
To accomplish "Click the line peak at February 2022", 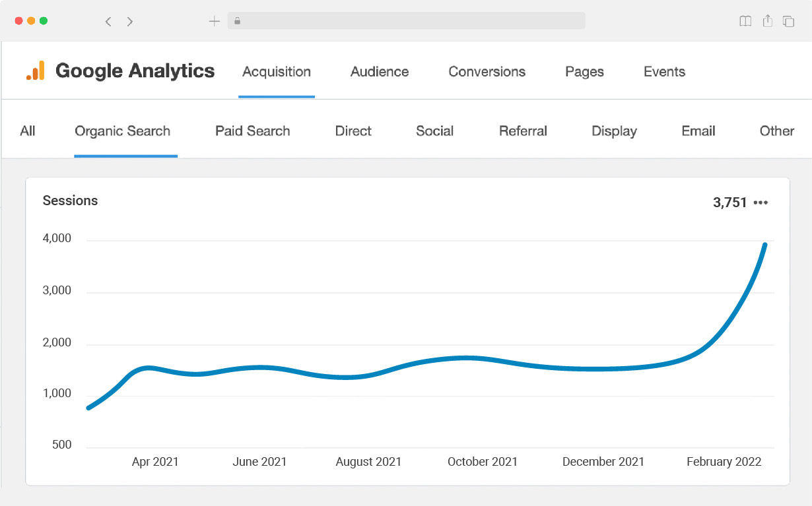I will (764, 245).
